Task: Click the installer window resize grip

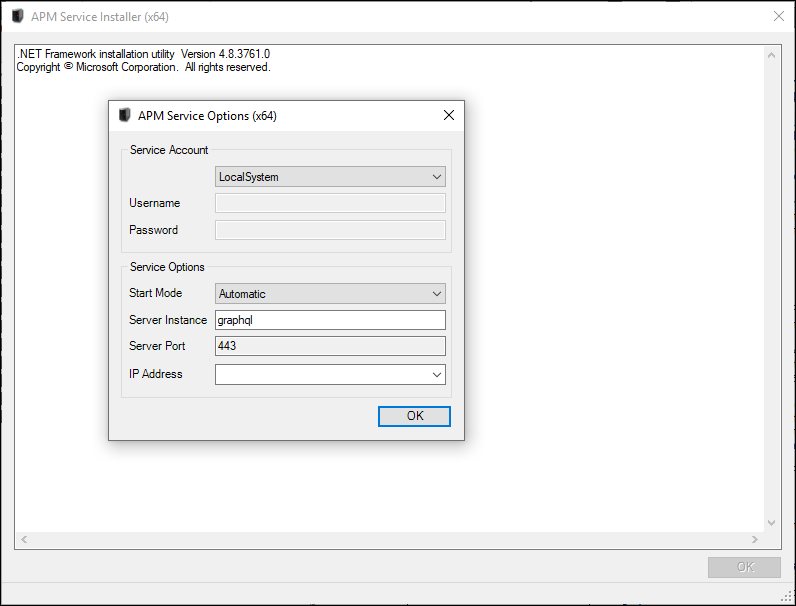Action: [787, 597]
